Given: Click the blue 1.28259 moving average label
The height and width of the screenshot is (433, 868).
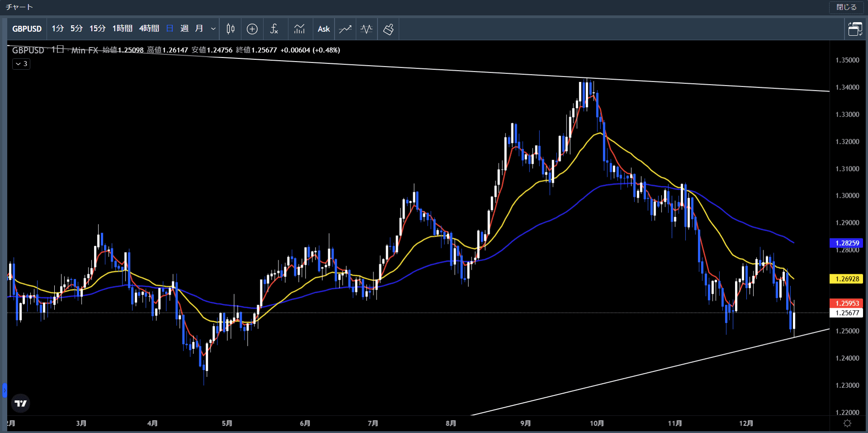Looking at the screenshot, I should click(847, 243).
